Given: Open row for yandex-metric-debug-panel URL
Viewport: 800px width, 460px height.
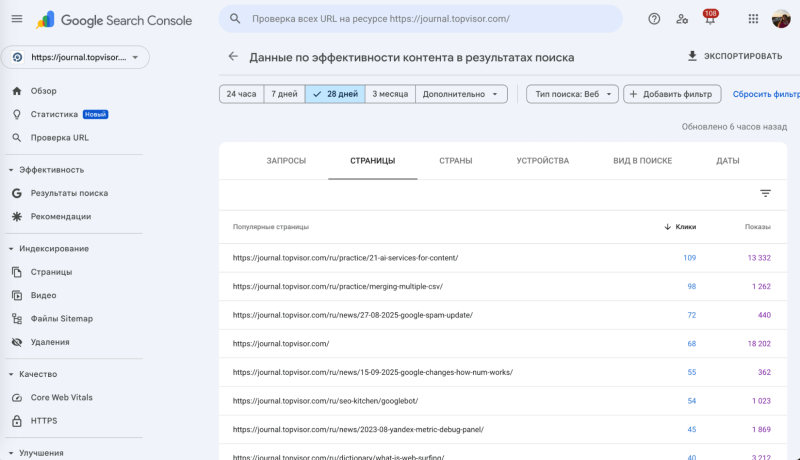Looking at the screenshot, I should [x=503, y=429].
